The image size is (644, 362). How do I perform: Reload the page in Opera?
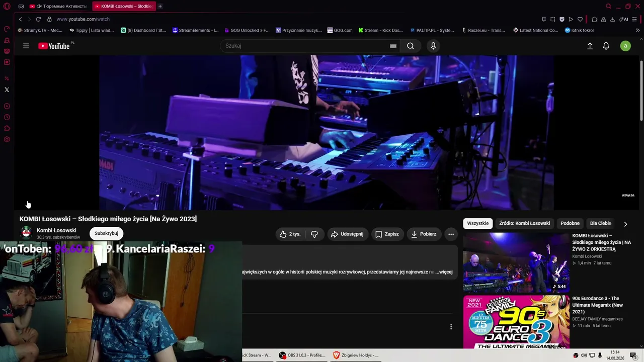(38, 19)
